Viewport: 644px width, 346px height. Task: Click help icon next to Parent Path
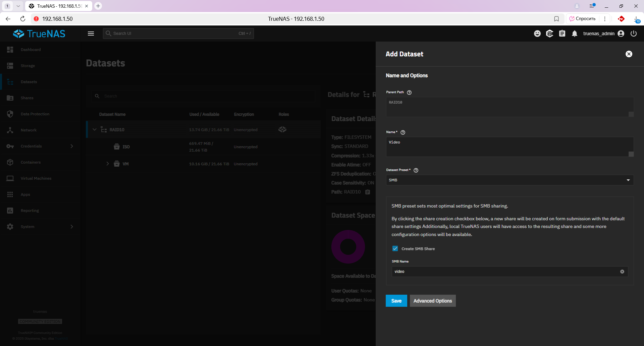click(x=409, y=93)
